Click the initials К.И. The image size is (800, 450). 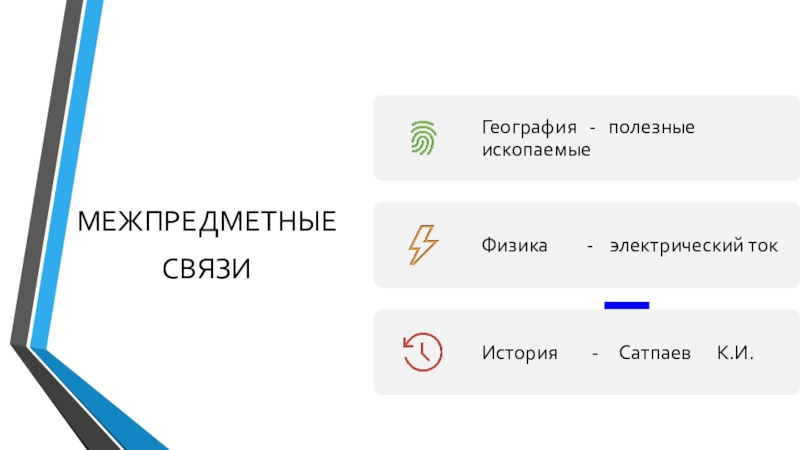(735, 353)
